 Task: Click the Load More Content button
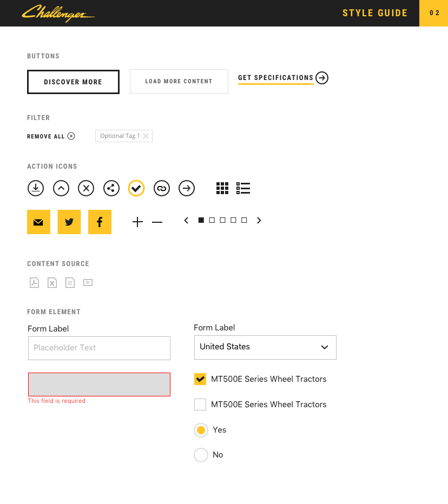tap(179, 81)
